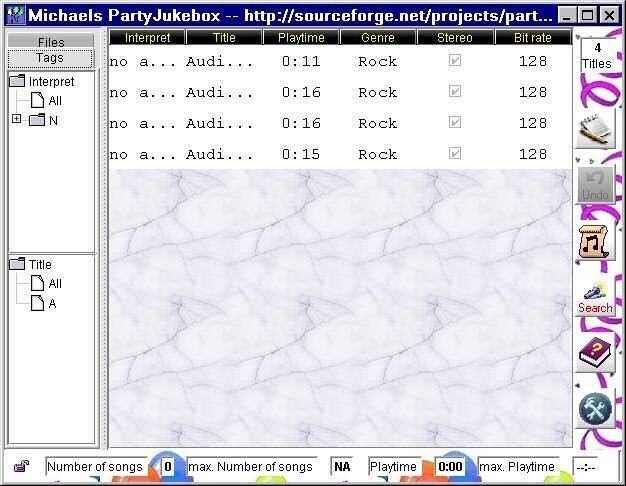This screenshot has height=486, width=626.
Task: Sort by the Playtime column header
Action: coord(301,38)
